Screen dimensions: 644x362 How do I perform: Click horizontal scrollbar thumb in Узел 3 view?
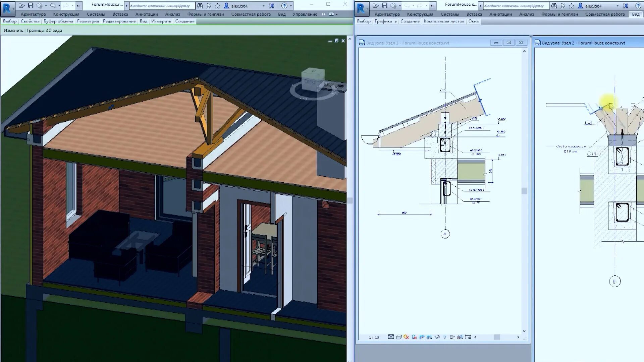[497, 337]
